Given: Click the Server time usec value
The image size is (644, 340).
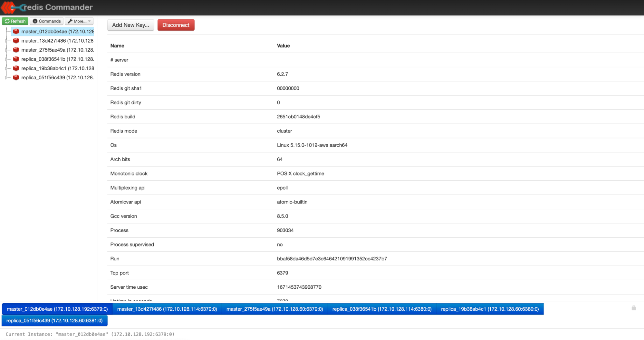Looking at the screenshot, I should 299,287.
